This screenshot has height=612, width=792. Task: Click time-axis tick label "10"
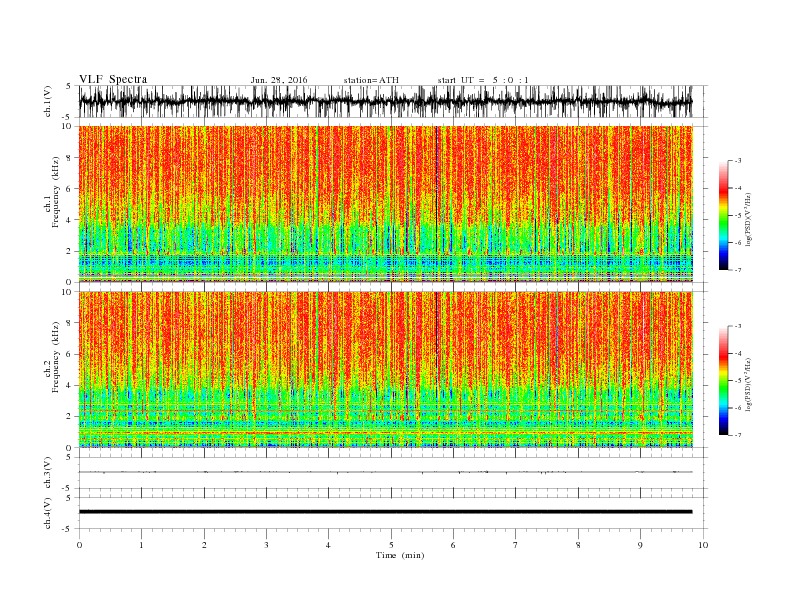pyautogui.click(x=703, y=545)
